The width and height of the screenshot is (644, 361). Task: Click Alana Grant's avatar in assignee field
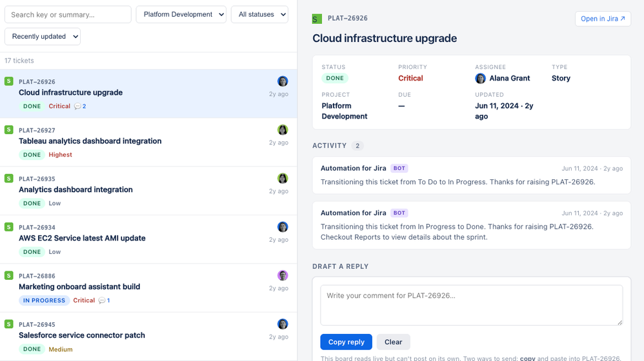click(480, 79)
